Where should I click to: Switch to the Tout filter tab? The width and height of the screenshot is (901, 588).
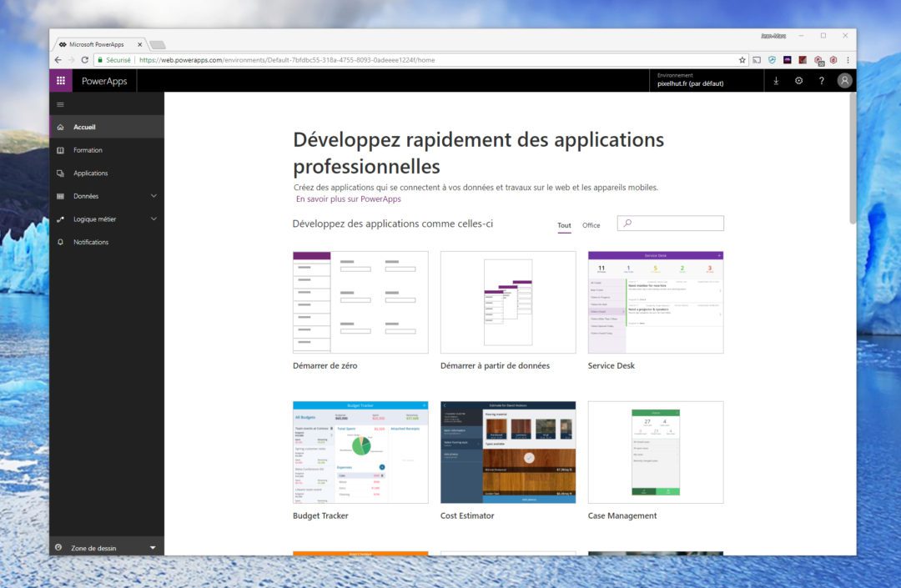coord(564,225)
